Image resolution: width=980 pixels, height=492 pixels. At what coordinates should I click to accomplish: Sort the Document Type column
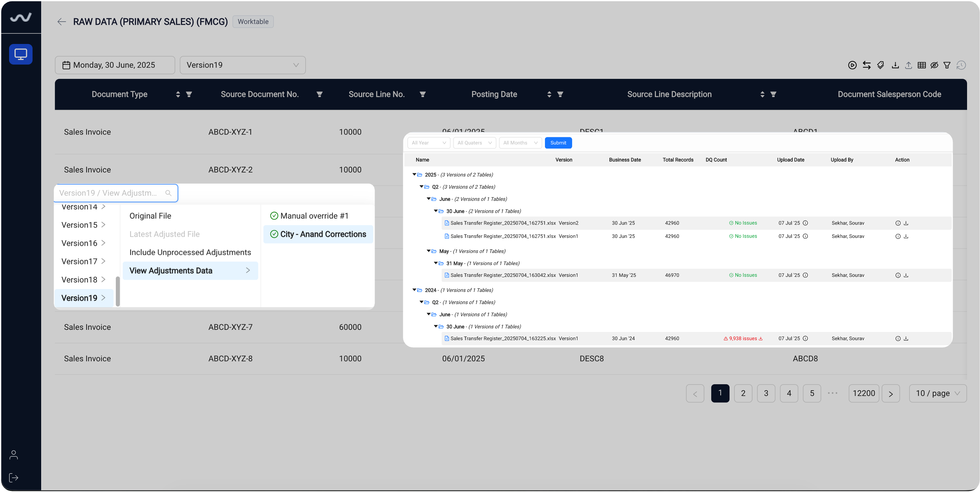coord(178,94)
